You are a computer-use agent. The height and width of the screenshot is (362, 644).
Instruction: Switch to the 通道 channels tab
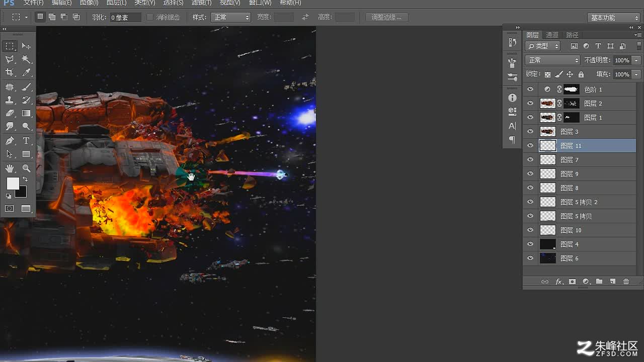click(552, 35)
